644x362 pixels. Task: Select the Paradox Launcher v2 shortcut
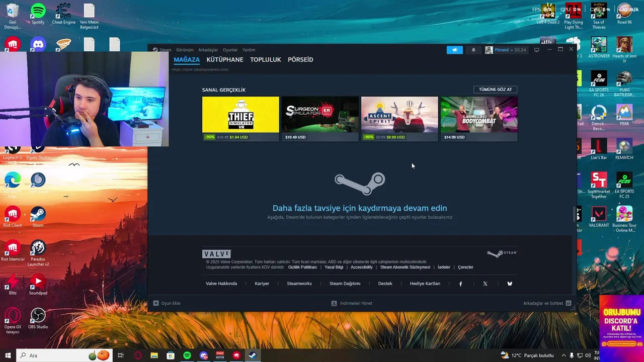38,253
